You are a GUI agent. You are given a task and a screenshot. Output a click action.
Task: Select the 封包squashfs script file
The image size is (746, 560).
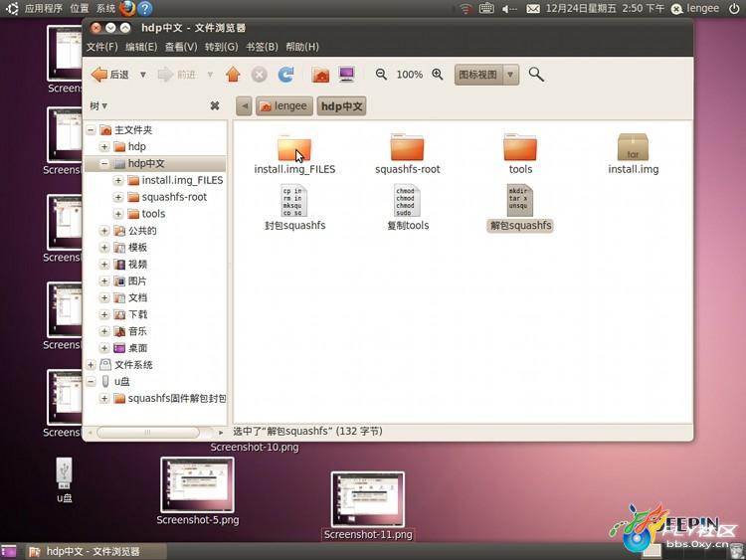tap(294, 200)
